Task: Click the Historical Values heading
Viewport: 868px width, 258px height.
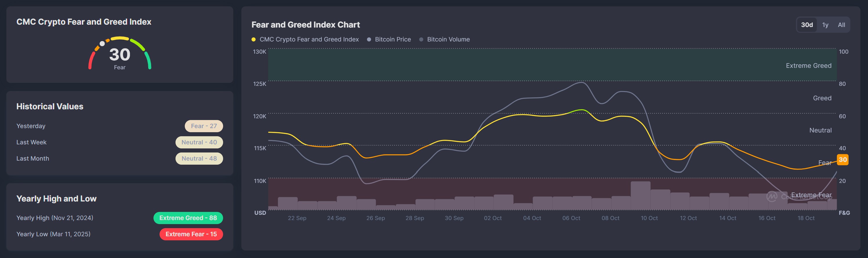Action: [x=50, y=106]
